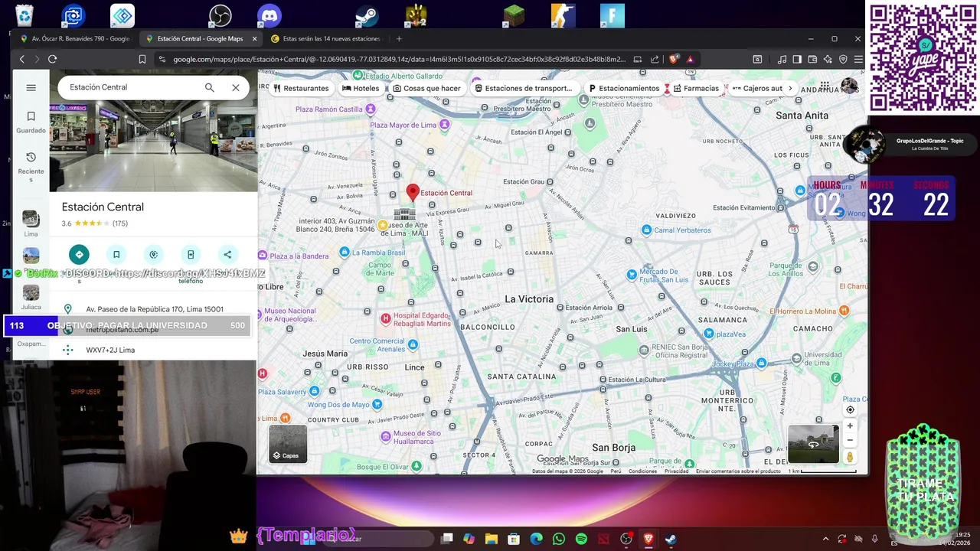Select the Estacionamientos chip
980x551 pixels.
click(624, 88)
